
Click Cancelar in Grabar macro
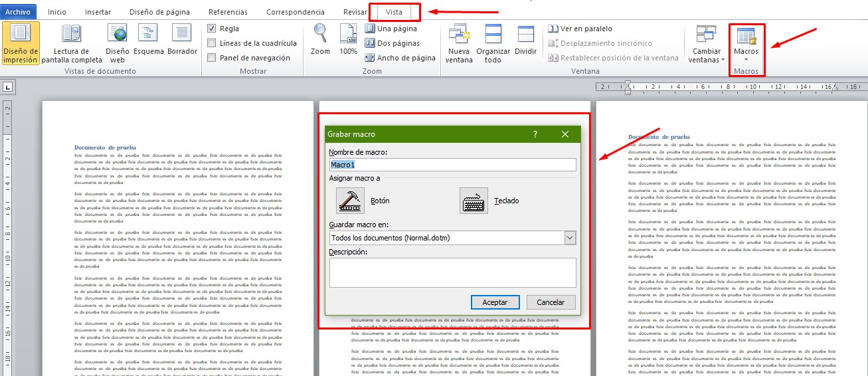tap(551, 302)
